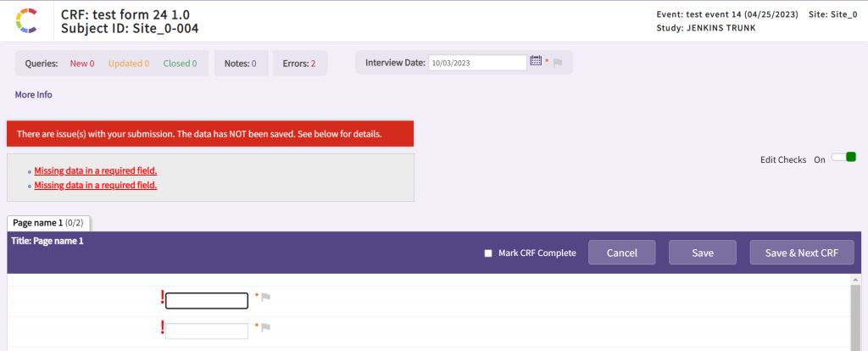This screenshot has width=868, height=351.
Task: Focus the second required input field
Action: click(x=206, y=331)
